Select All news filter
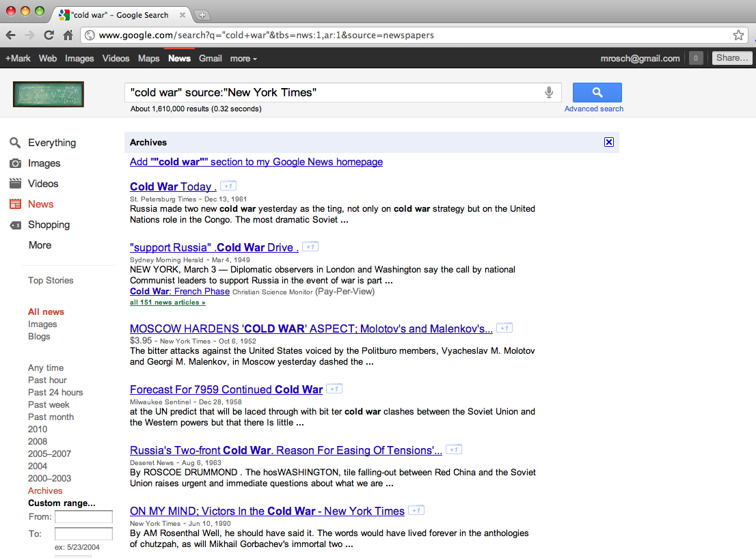Image resolution: width=756 pixels, height=558 pixels. point(46,311)
